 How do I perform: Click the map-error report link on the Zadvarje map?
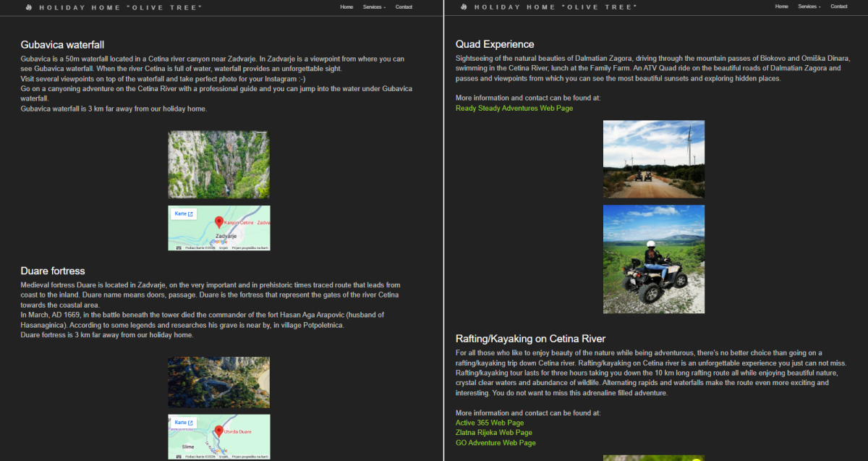(250, 248)
